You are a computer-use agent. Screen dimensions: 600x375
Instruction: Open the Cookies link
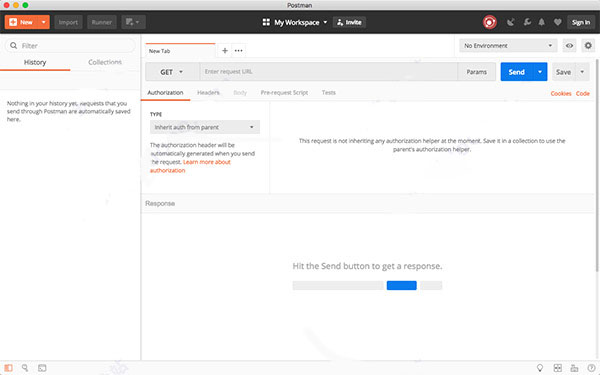[561, 93]
